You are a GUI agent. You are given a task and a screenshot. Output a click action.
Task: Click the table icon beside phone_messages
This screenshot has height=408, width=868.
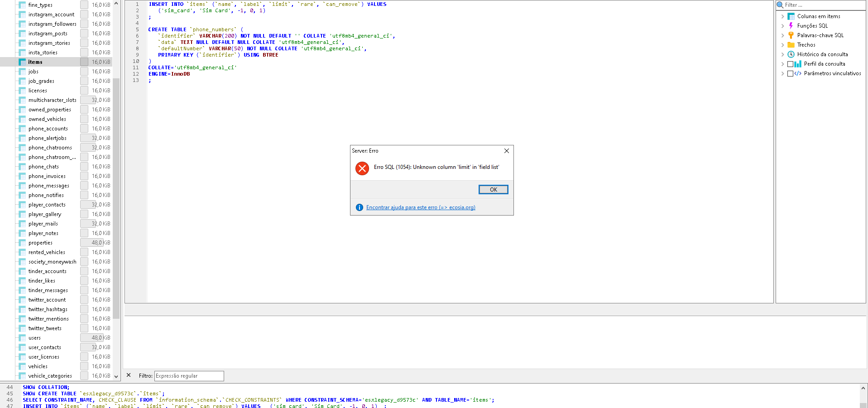(x=22, y=186)
